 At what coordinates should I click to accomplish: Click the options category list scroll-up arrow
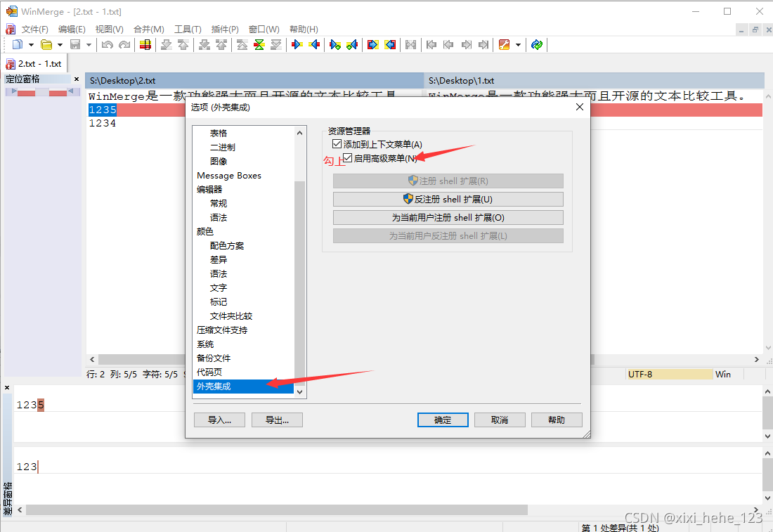click(x=300, y=133)
